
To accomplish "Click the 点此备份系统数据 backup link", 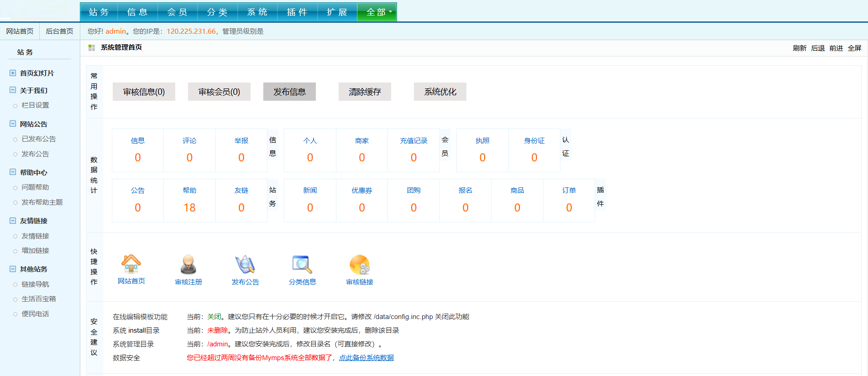I will tap(366, 358).
